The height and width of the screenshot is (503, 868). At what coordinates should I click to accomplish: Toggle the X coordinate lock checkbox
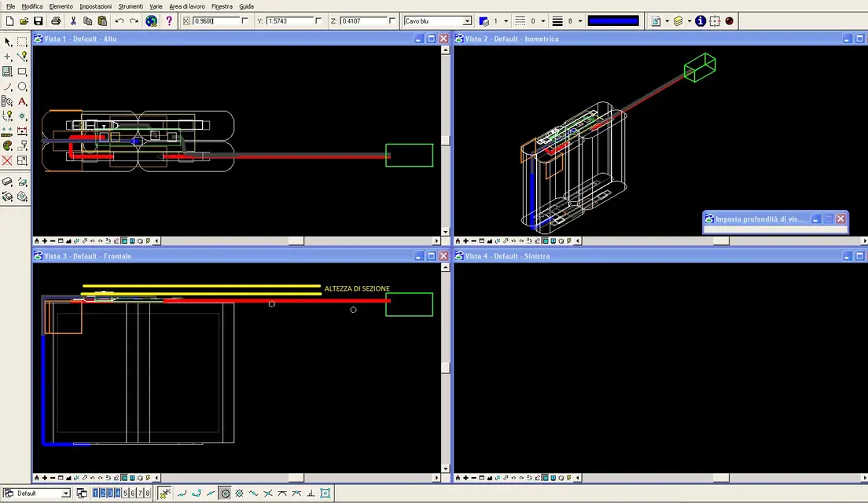tap(245, 21)
